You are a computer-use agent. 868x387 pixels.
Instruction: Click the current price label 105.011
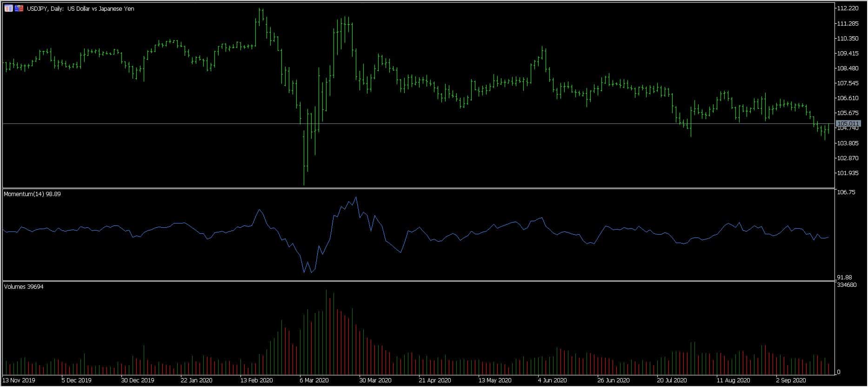(848, 123)
